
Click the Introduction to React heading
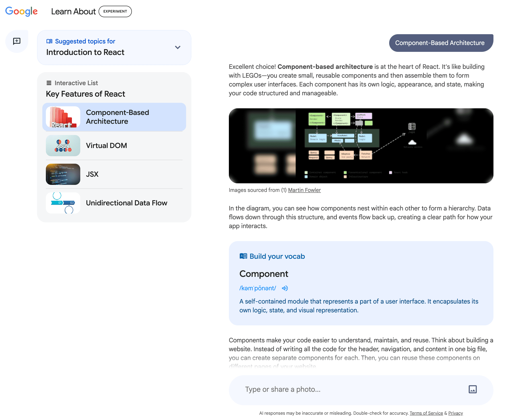[85, 52]
